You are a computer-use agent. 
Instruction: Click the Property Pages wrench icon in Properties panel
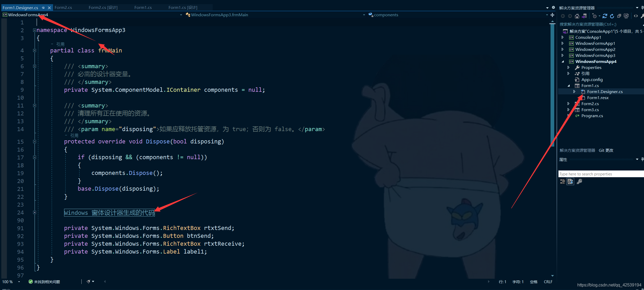pos(579,181)
